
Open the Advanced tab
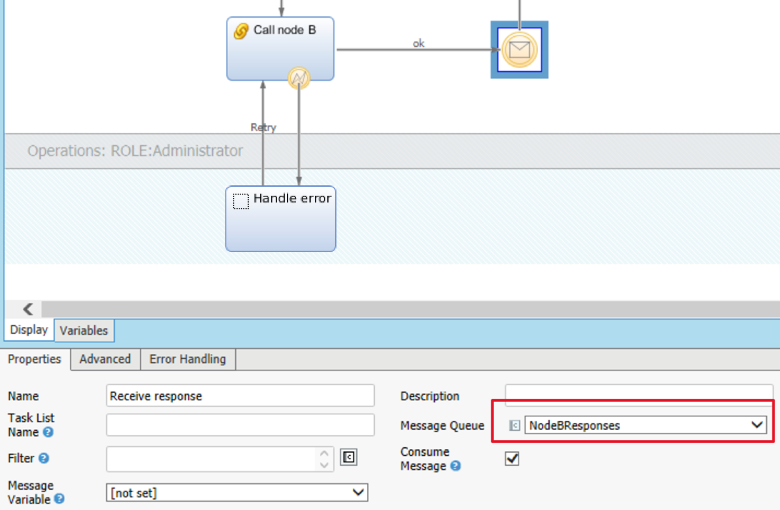click(x=105, y=359)
